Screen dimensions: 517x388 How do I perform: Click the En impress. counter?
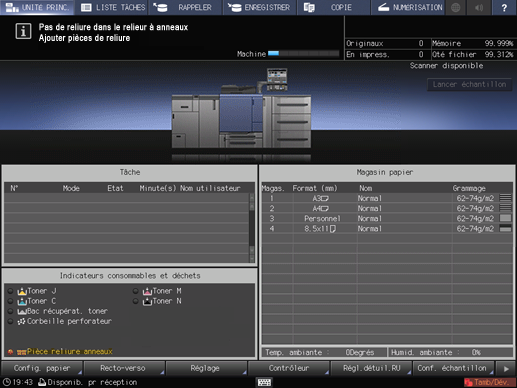(x=385, y=54)
